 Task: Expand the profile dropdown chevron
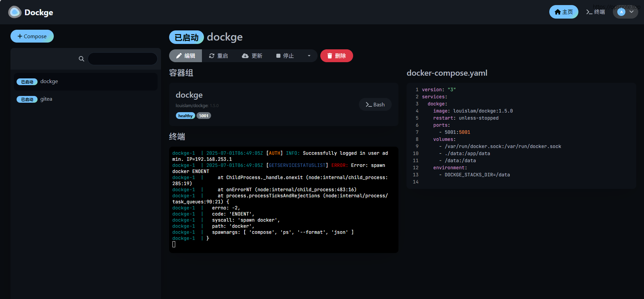click(631, 12)
